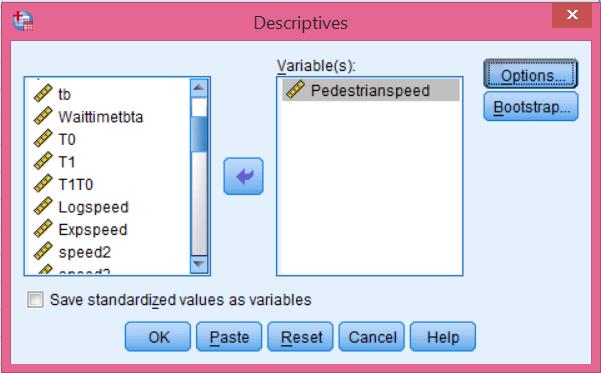
Task: Select T1T0 in the variable list
Action: (x=76, y=184)
